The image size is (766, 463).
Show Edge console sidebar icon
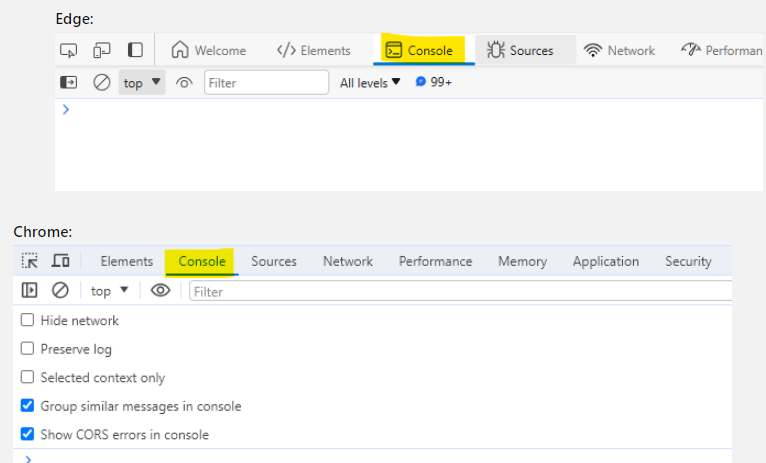point(68,82)
